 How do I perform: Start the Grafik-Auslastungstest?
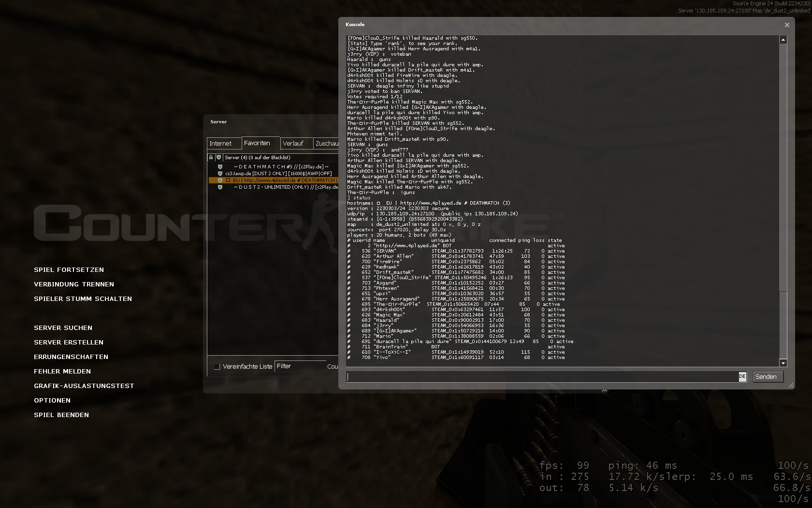pos(84,386)
